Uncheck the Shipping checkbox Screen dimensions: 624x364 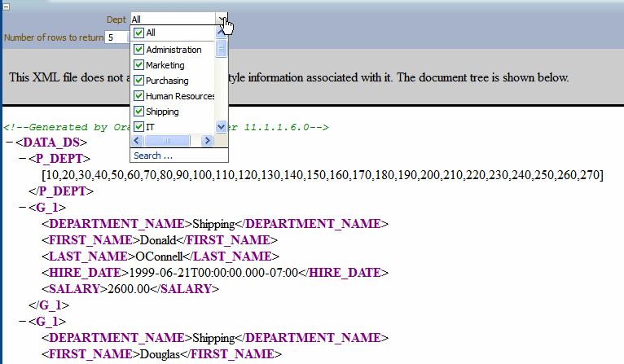coord(138,112)
